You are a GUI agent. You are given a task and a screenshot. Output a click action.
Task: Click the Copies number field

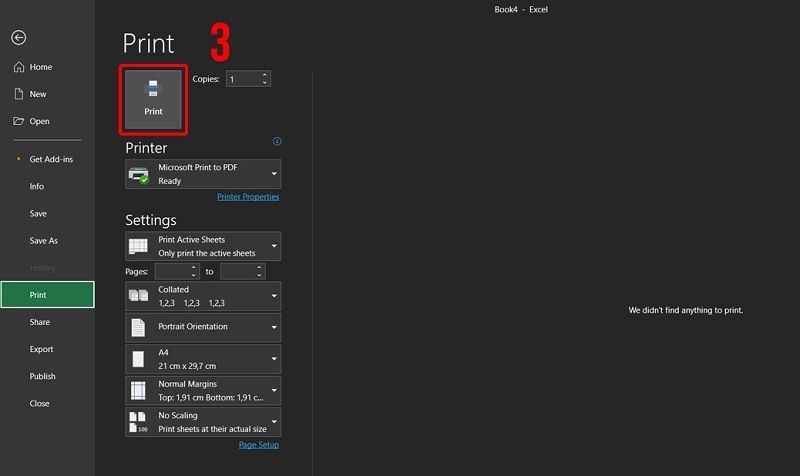coord(242,79)
